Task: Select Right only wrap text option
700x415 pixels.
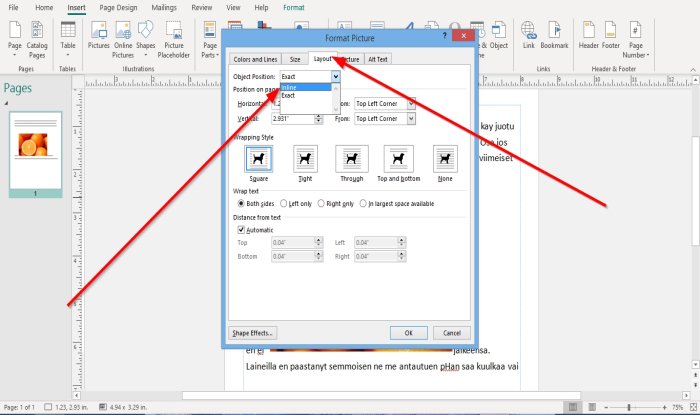Action: [321, 203]
